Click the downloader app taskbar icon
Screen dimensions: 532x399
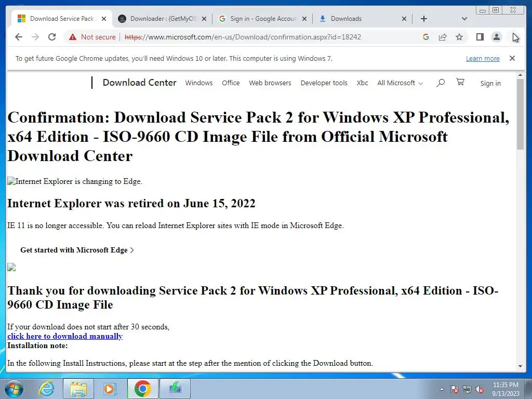coord(175,389)
